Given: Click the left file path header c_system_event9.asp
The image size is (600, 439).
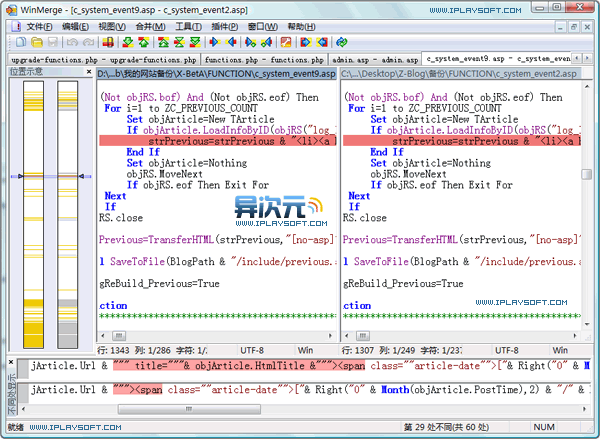Looking at the screenshot, I should [217, 73].
